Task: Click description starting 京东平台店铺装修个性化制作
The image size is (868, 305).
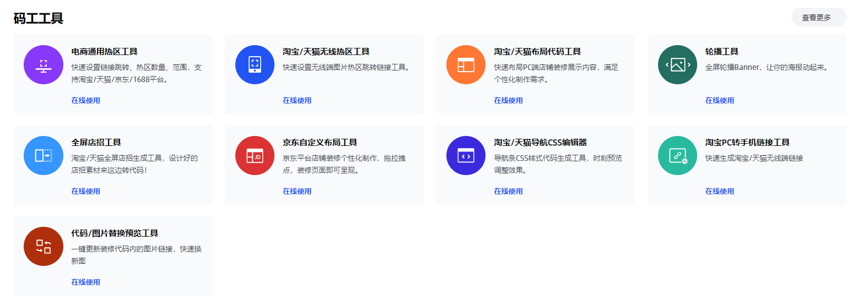Action: [x=344, y=164]
